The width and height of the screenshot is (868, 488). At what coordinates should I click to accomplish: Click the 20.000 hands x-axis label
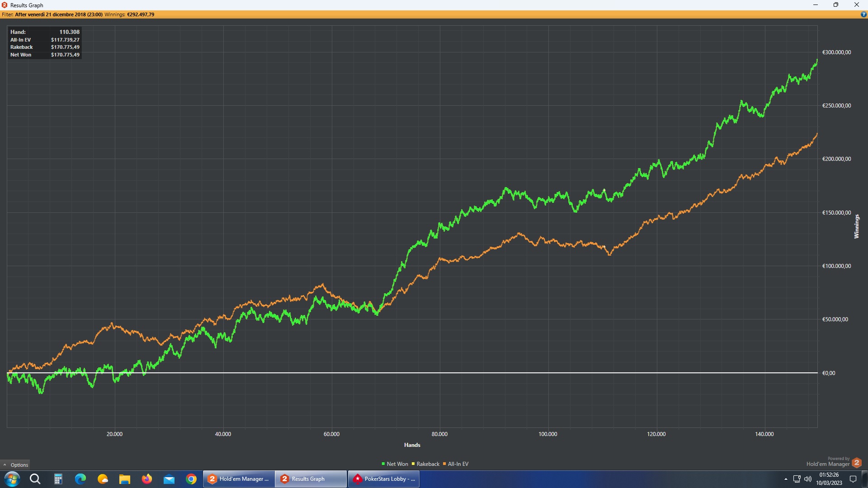[x=114, y=434]
